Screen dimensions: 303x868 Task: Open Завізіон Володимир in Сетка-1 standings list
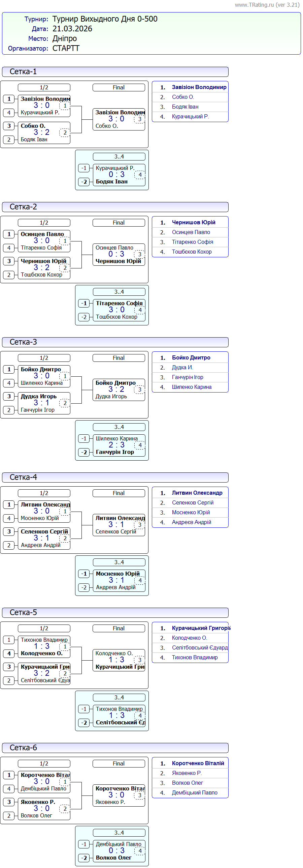point(199,87)
